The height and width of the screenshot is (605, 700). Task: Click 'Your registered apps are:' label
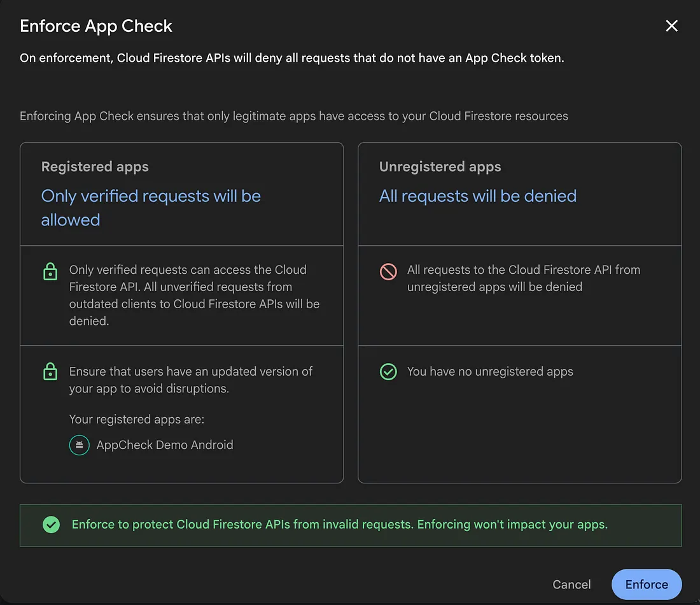[137, 419]
